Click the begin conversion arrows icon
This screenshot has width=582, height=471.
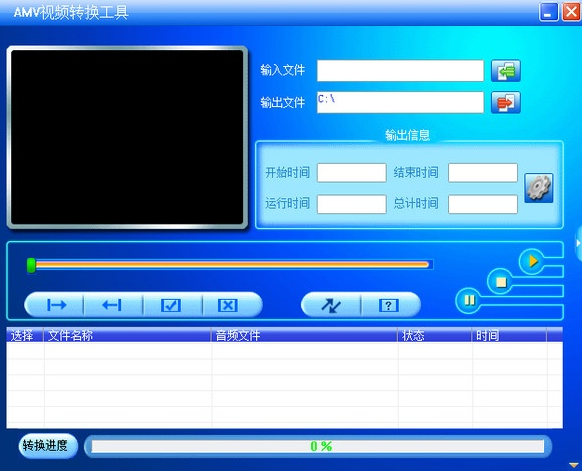click(x=331, y=305)
